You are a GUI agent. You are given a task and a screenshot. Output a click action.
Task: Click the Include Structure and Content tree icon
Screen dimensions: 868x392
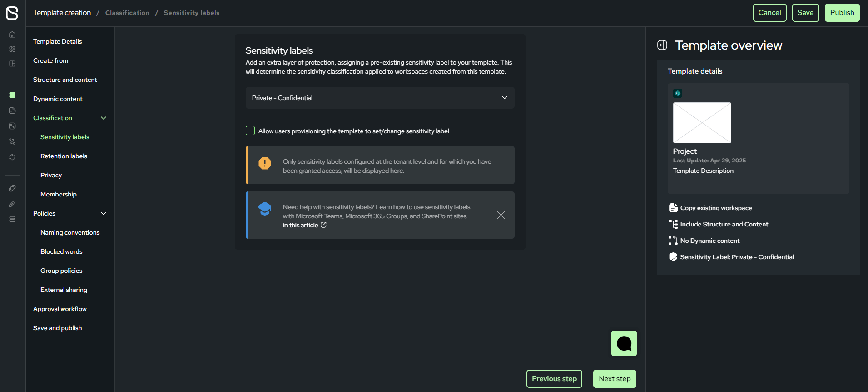pos(673,224)
